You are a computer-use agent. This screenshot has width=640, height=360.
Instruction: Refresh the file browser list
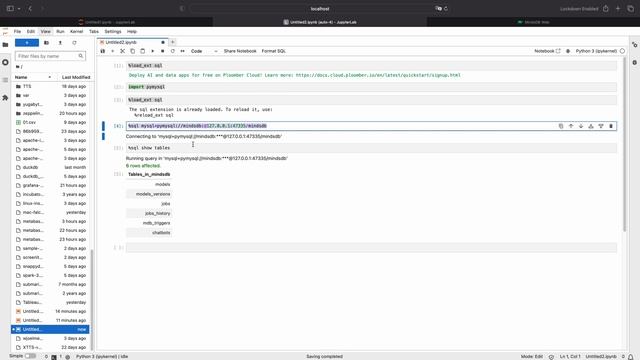pyautogui.click(x=74, y=43)
